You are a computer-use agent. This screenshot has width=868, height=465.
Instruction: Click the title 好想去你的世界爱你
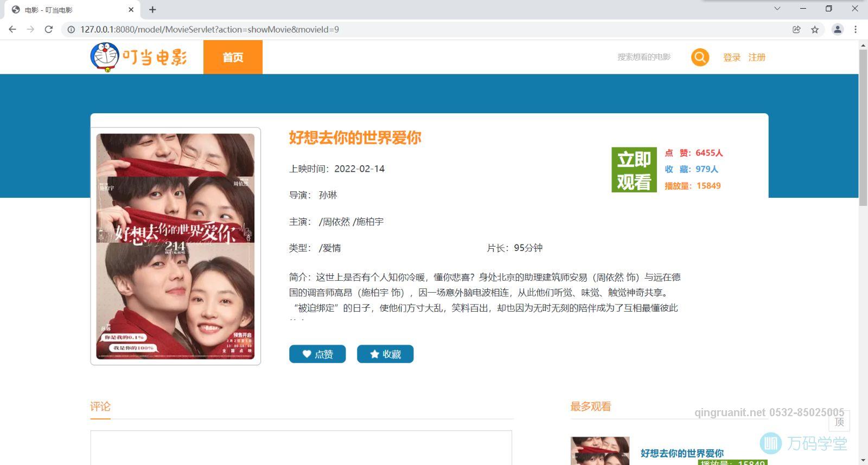pyautogui.click(x=355, y=138)
